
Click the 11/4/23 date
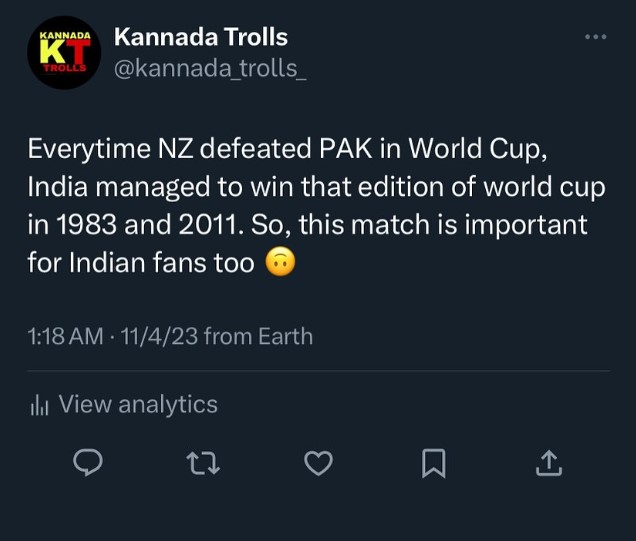[160, 336]
